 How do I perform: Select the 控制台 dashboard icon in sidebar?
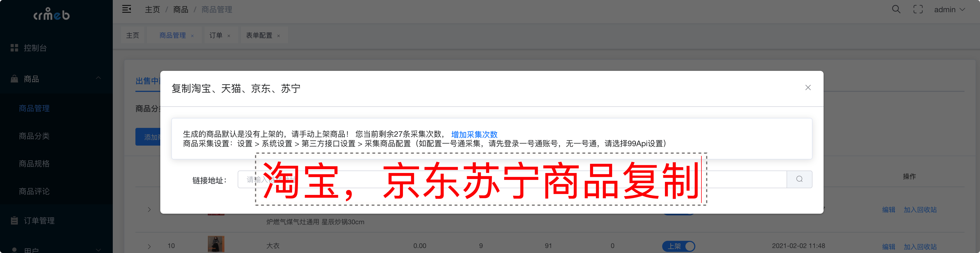[x=14, y=48]
